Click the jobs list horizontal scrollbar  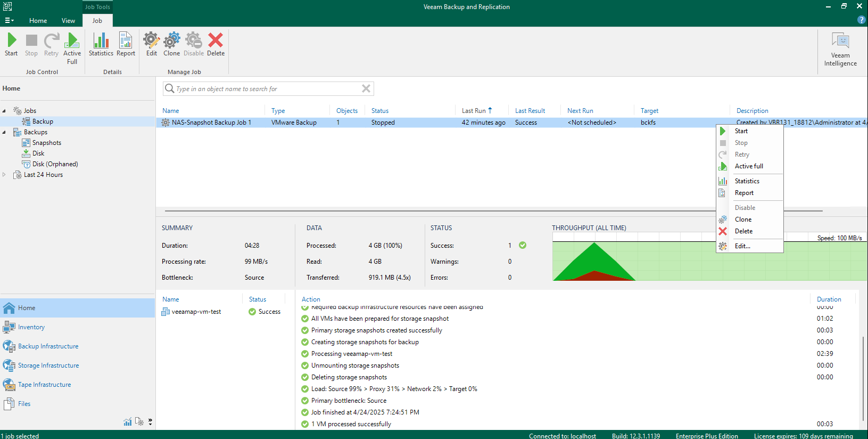pos(494,211)
